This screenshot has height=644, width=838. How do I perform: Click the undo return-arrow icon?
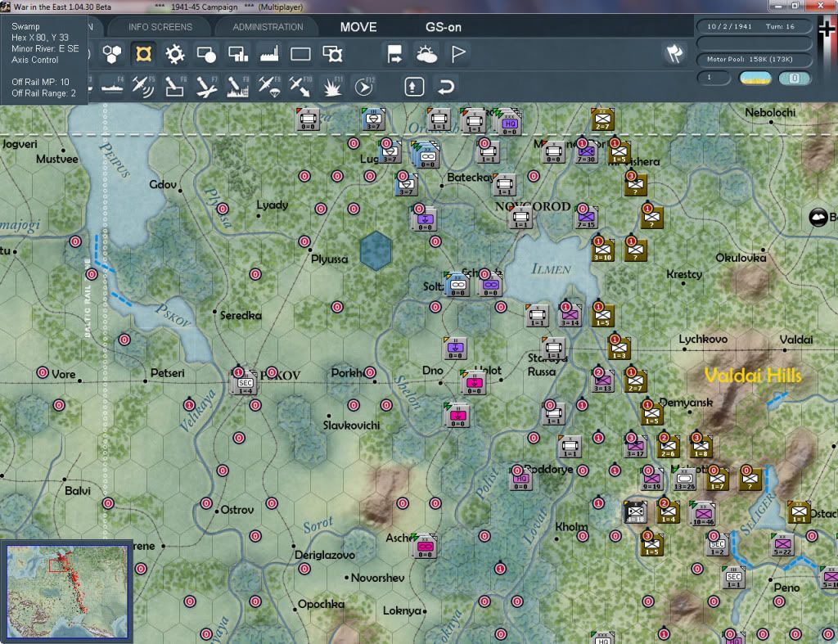click(x=446, y=87)
